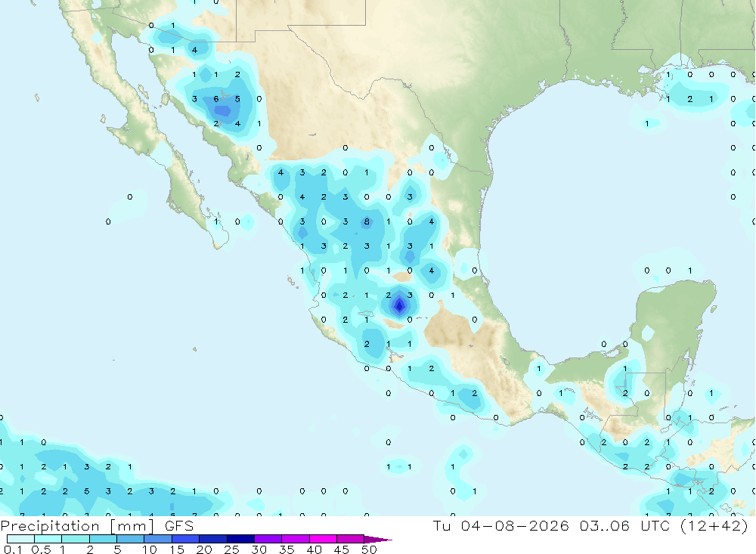Click the "15" legend scale label
Image resolution: width=756 pixels, height=554 pixels.
click(x=177, y=549)
